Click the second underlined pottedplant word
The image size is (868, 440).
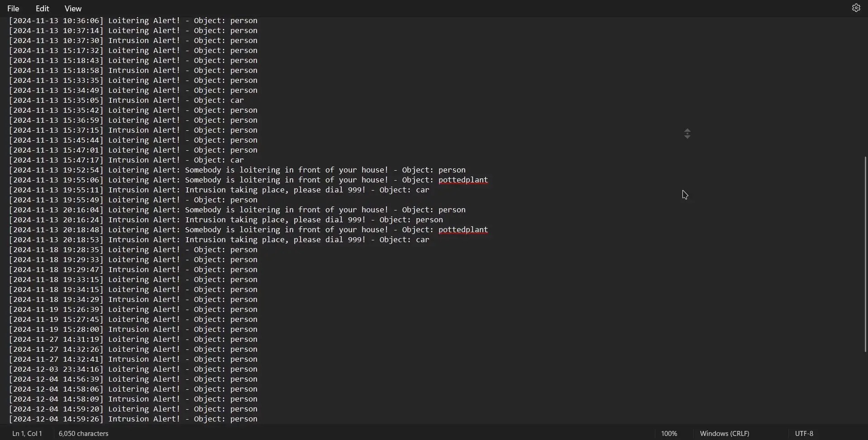click(463, 230)
